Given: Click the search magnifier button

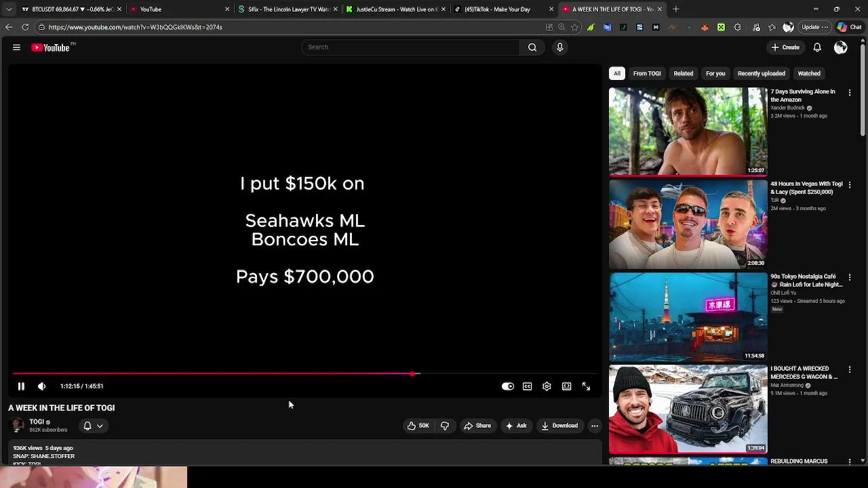Looking at the screenshot, I should (532, 47).
